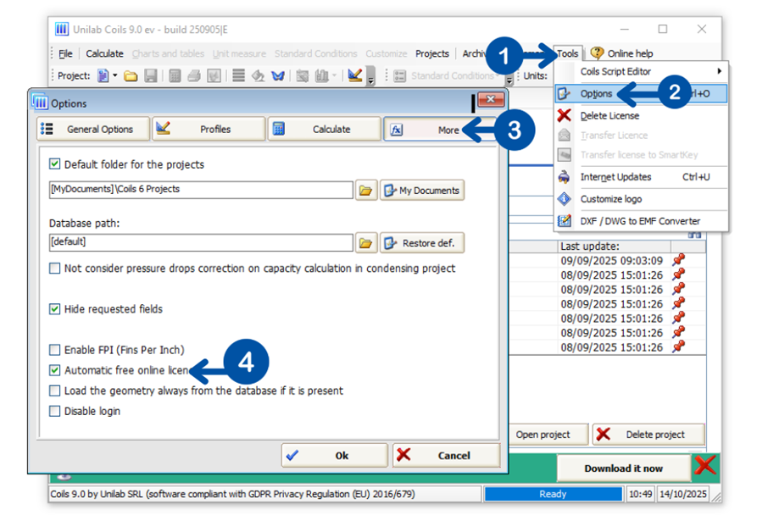The height and width of the screenshot is (532, 768).
Task: Click the profile pencil icon in the toolbar
Action: (x=354, y=75)
